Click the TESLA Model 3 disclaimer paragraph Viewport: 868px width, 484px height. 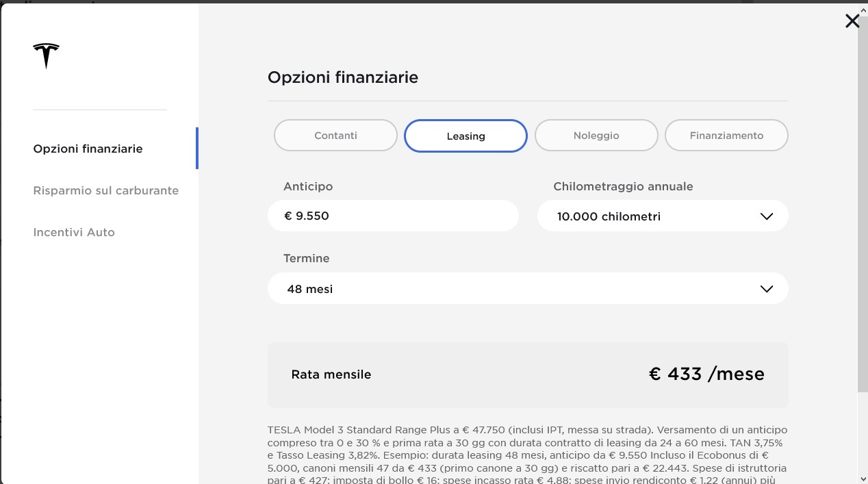tap(528, 454)
